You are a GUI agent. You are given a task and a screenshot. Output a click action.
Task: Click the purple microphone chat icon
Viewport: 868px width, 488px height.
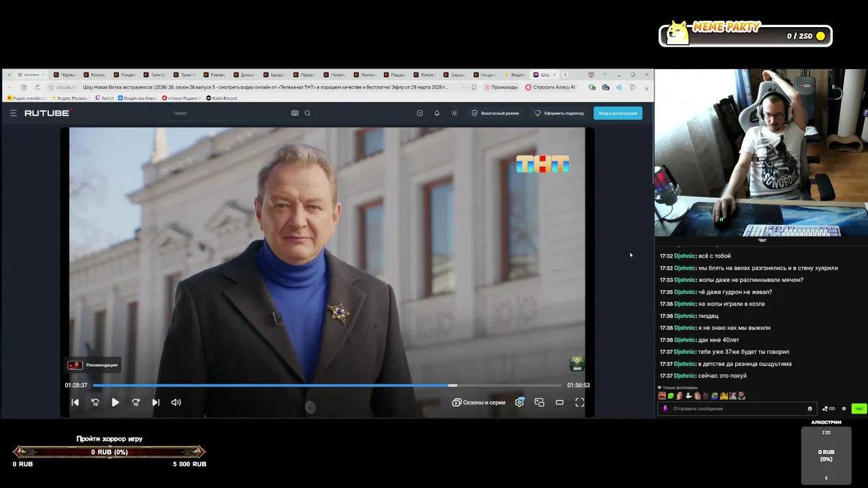tap(665, 409)
